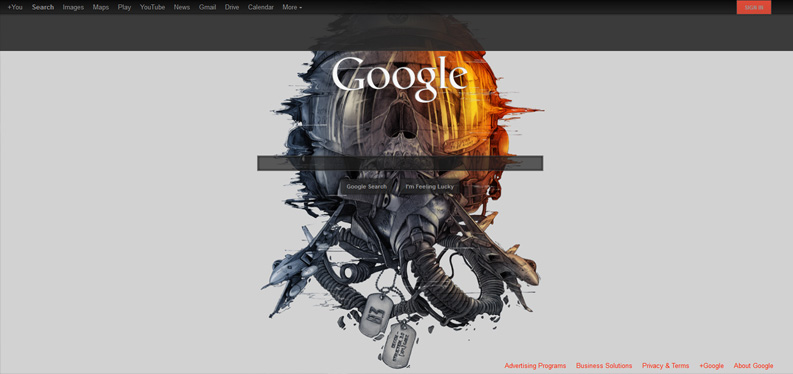793x374 pixels.
Task: Open Maps from the top navigation
Action: pyautogui.click(x=101, y=7)
